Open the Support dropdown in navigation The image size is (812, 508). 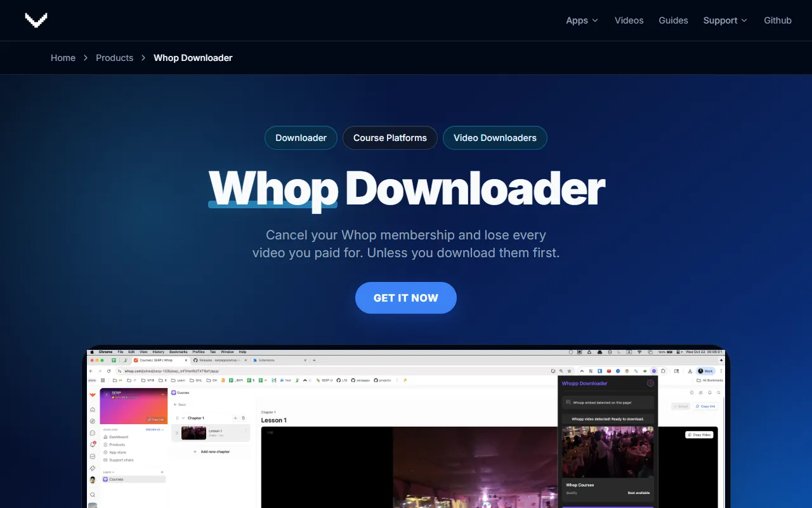724,20
